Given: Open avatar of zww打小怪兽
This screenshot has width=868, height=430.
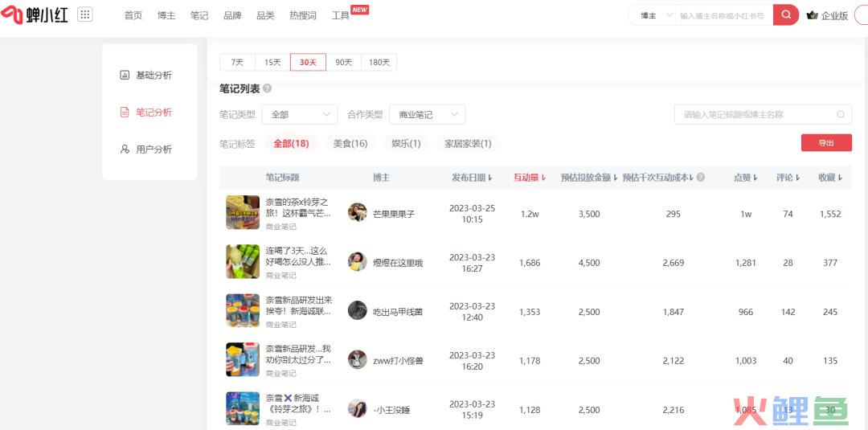Looking at the screenshot, I should 357,359.
